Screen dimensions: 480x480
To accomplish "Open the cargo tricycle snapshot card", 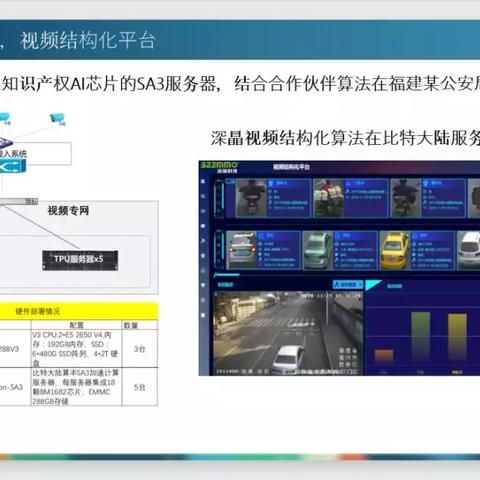I will [x=351, y=198].
